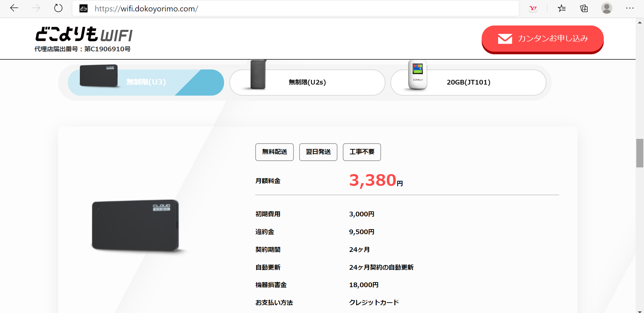644x313 pixels.
Task: Click the 無料配送 tag
Action: (274, 152)
